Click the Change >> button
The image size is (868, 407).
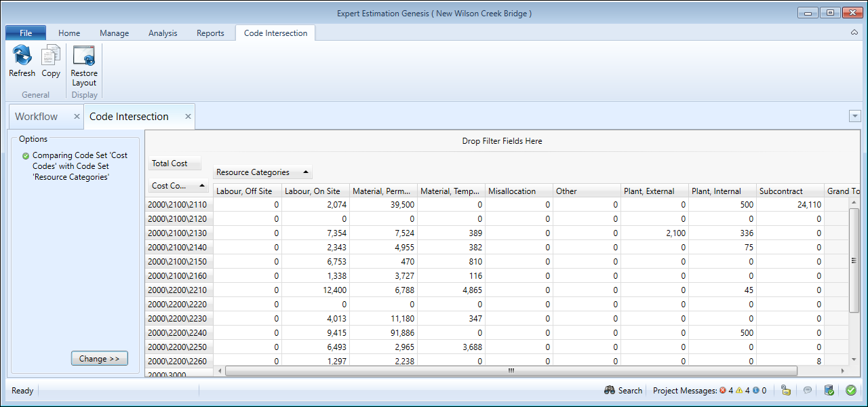(x=99, y=359)
